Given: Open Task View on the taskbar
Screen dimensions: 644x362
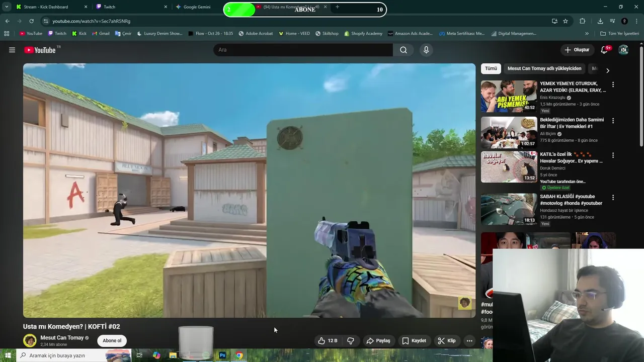Looking at the screenshot, I should (139, 355).
